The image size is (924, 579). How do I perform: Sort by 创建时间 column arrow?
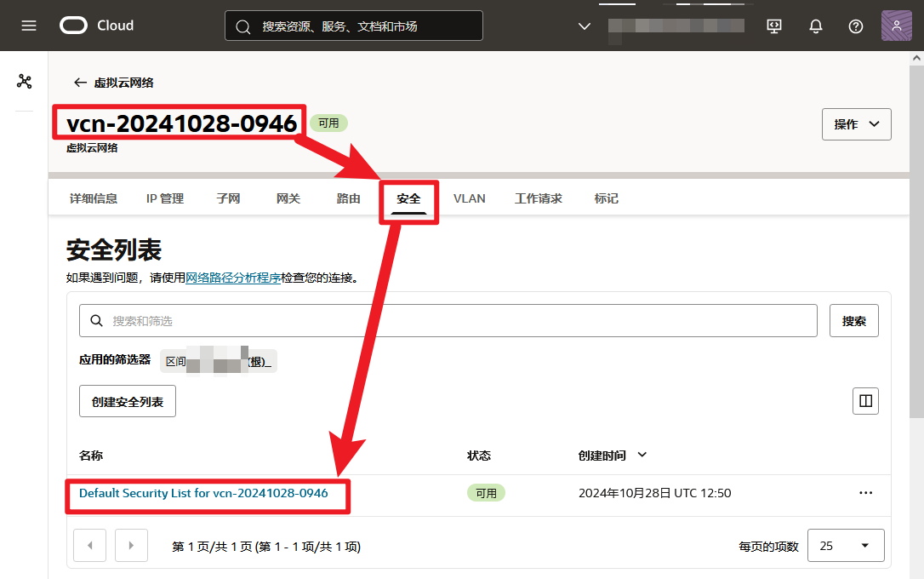(642, 455)
